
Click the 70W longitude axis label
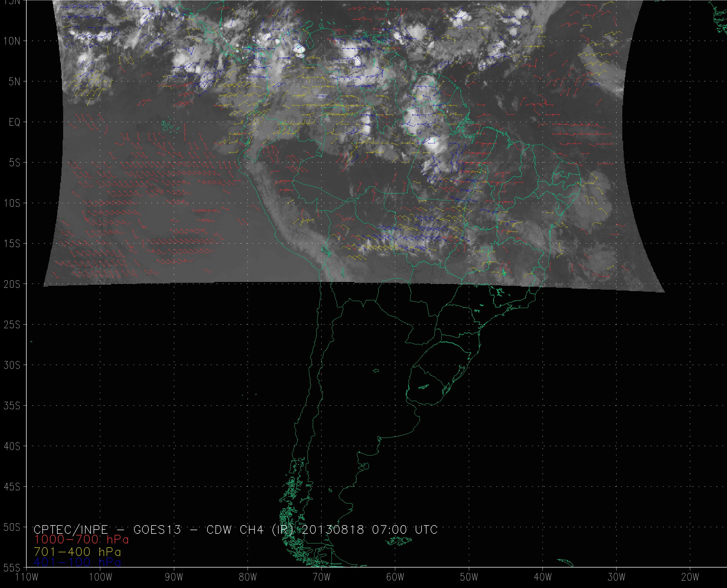pos(321,577)
